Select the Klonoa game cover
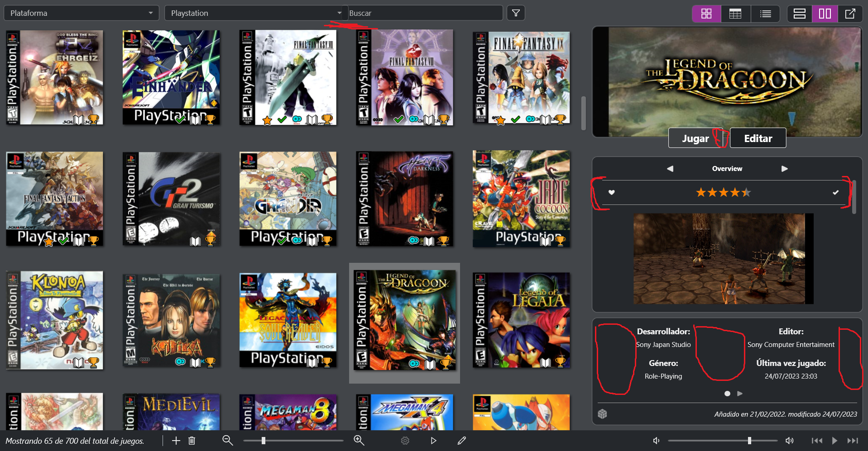The width and height of the screenshot is (868, 451). pos(54,320)
